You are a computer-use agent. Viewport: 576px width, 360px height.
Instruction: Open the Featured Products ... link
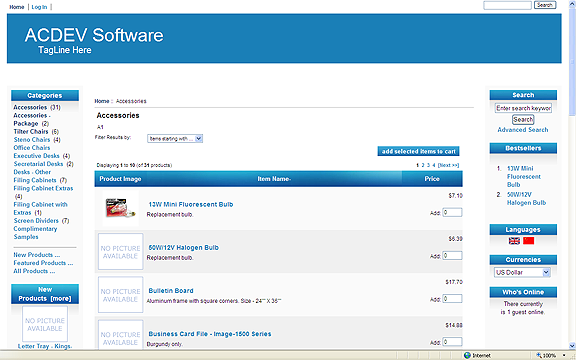tap(43, 263)
